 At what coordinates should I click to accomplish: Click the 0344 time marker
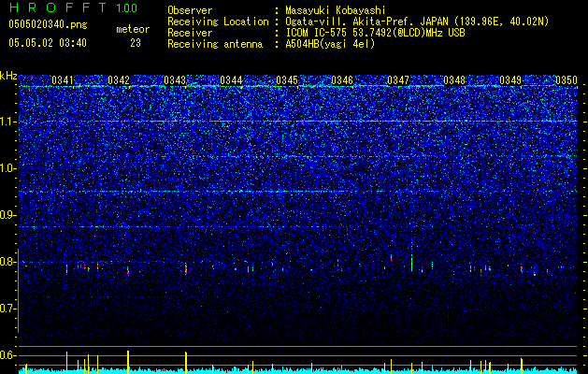pos(231,80)
